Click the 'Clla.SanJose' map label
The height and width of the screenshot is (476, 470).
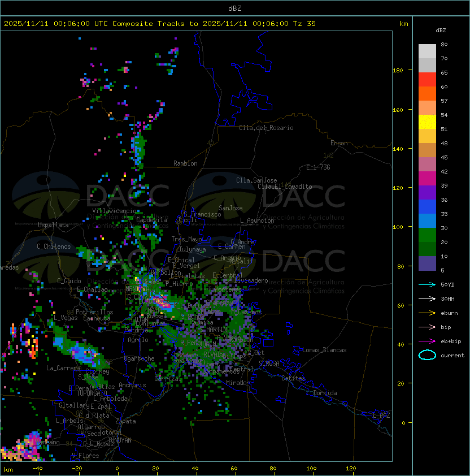(x=256, y=180)
